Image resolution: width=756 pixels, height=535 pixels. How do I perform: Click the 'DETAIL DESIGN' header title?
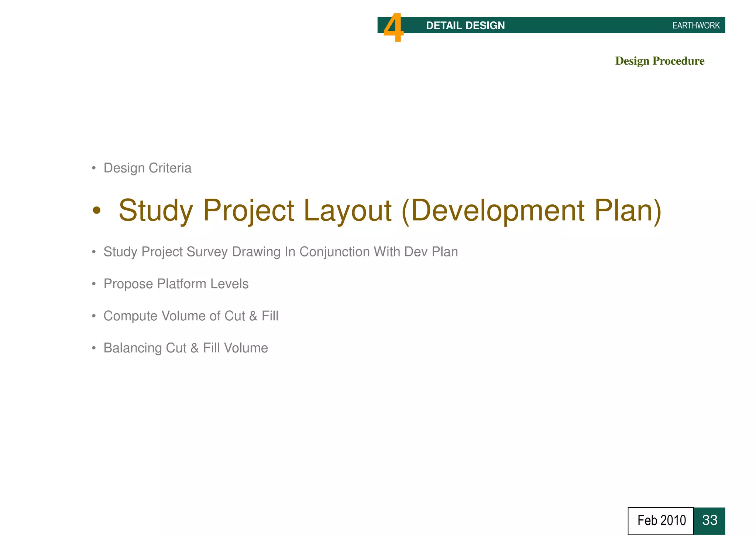465,25
